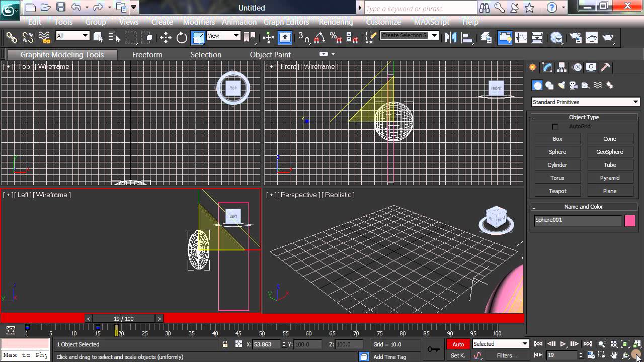
Task: Click the Align tool icon
Action: [467, 37]
